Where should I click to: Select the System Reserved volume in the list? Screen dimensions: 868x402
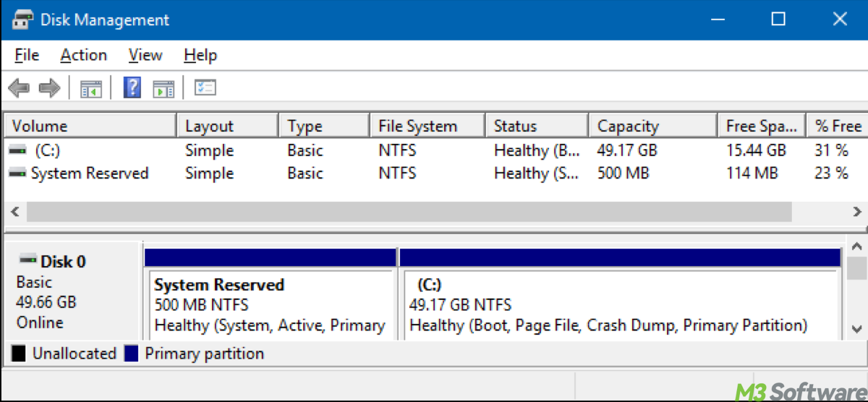point(90,174)
